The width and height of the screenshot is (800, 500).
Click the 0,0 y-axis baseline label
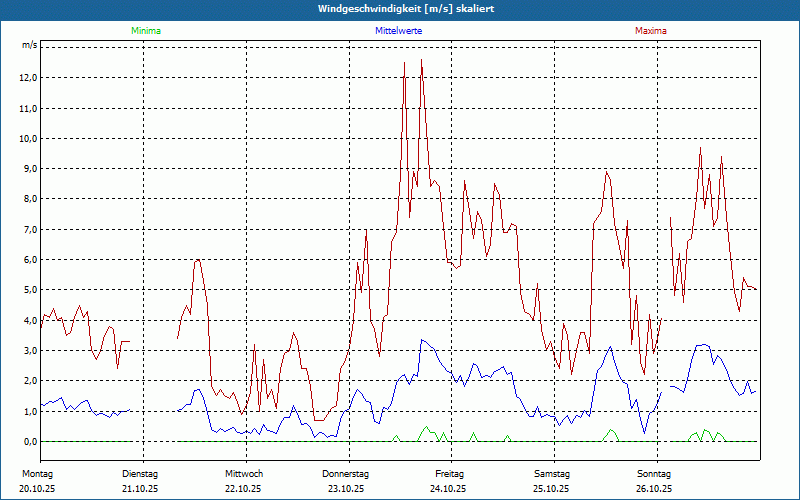tap(30, 441)
